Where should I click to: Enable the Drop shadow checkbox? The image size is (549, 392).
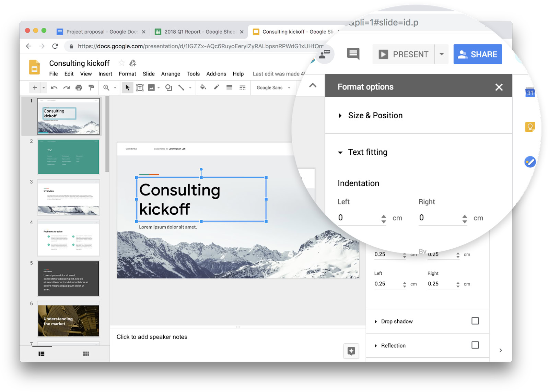pos(475,321)
